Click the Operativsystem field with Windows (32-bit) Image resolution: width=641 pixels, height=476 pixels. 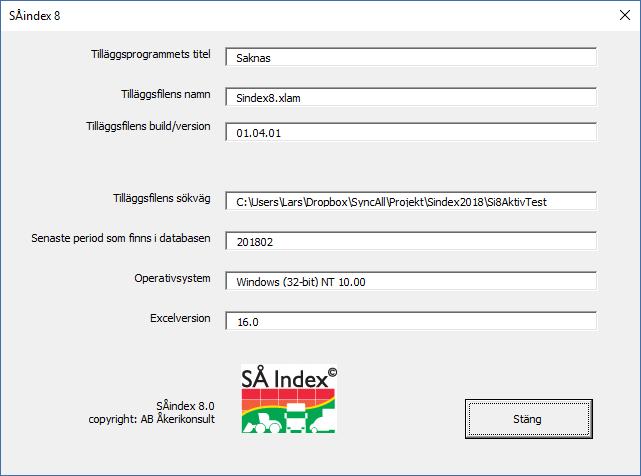[x=411, y=281]
